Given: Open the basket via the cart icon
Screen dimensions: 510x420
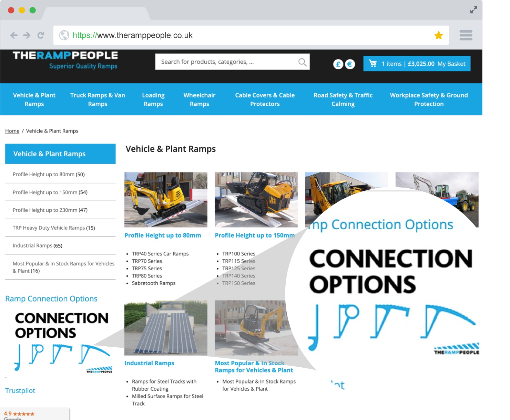Looking at the screenshot, I should point(373,63).
